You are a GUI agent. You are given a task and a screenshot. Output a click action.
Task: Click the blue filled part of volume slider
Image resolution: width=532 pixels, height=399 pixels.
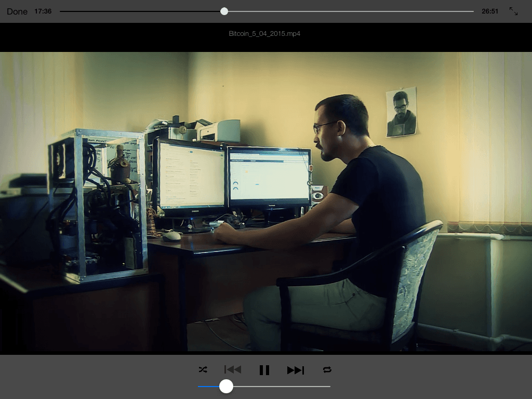[x=208, y=386]
